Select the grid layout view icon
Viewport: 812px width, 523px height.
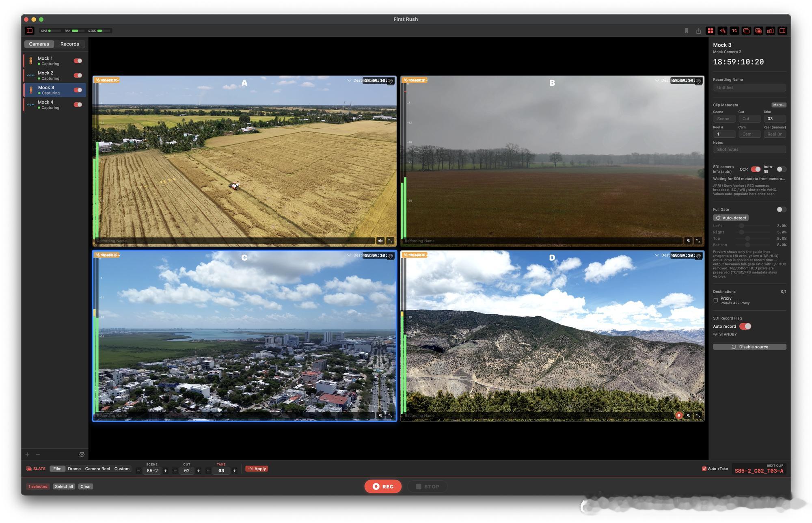click(x=710, y=30)
